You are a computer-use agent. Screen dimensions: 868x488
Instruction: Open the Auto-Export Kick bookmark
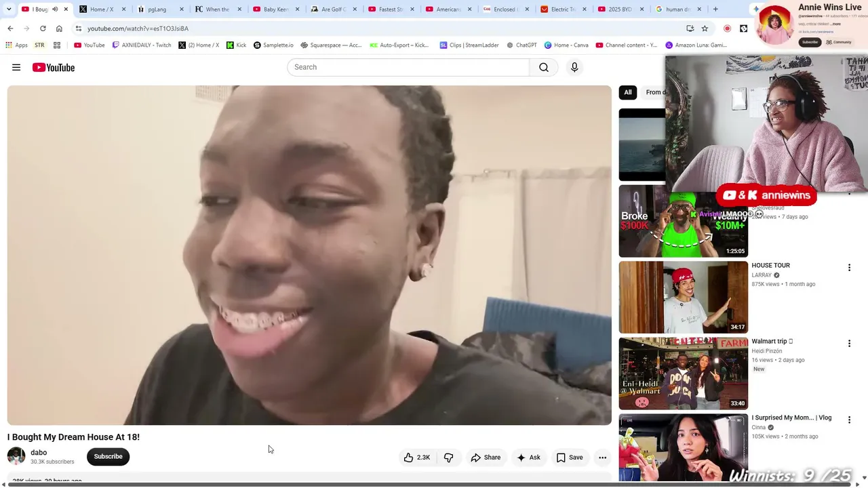click(x=399, y=45)
